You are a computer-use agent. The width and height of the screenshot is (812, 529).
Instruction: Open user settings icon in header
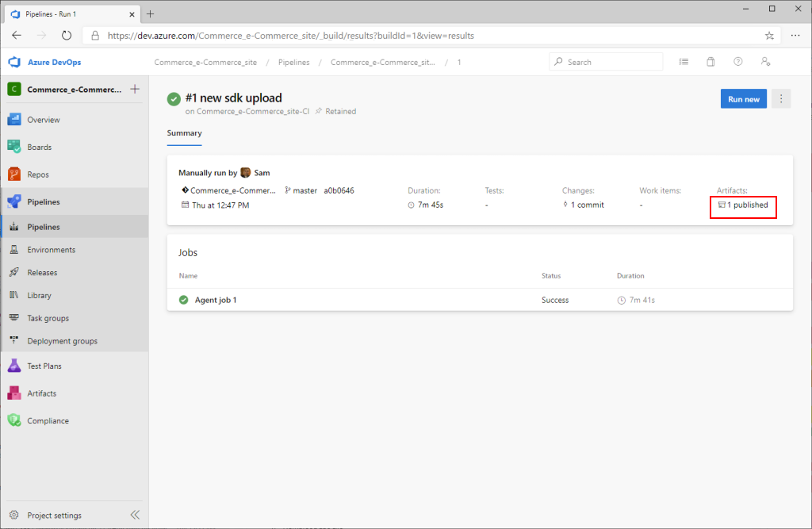point(764,62)
